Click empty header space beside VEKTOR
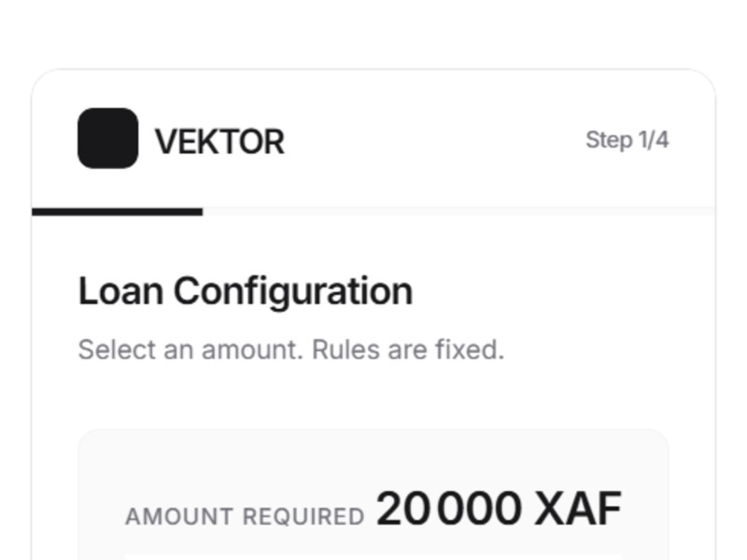Image resolution: width=747 pixels, height=560 pixels. [x=430, y=140]
